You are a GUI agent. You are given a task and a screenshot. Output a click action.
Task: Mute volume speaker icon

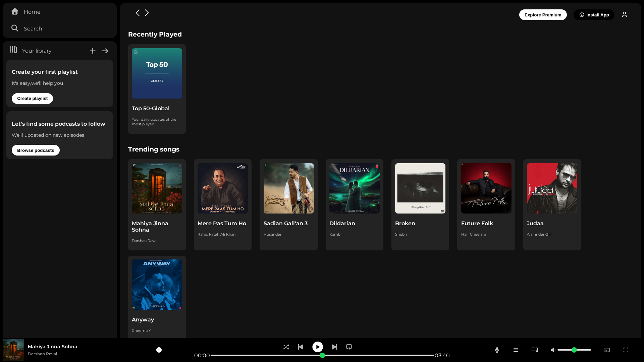point(553,350)
